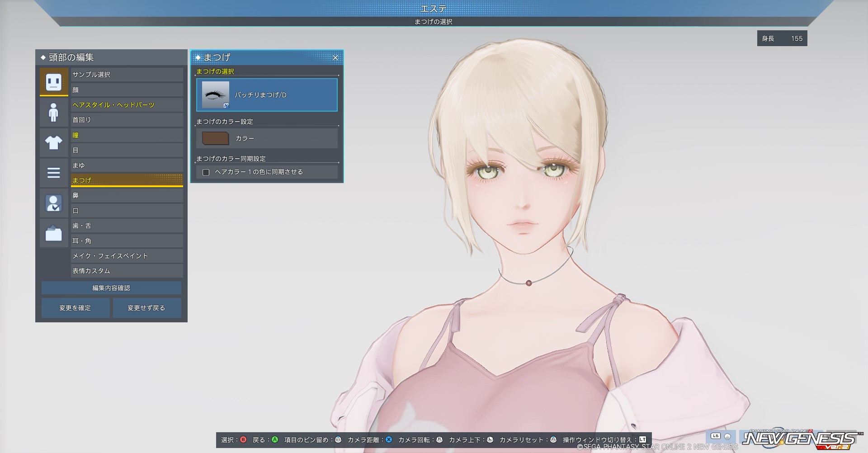Open the カラー eyelash color setting
Viewport: 868px width, 453px height.
pyautogui.click(x=267, y=138)
